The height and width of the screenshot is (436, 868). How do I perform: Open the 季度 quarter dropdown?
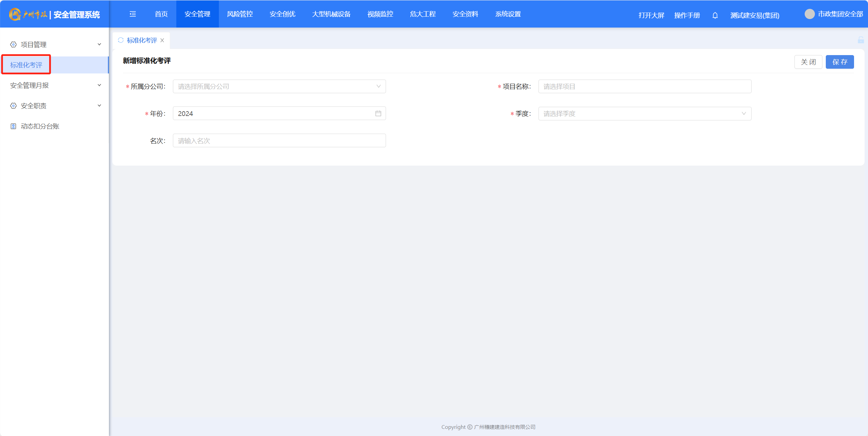(x=644, y=114)
